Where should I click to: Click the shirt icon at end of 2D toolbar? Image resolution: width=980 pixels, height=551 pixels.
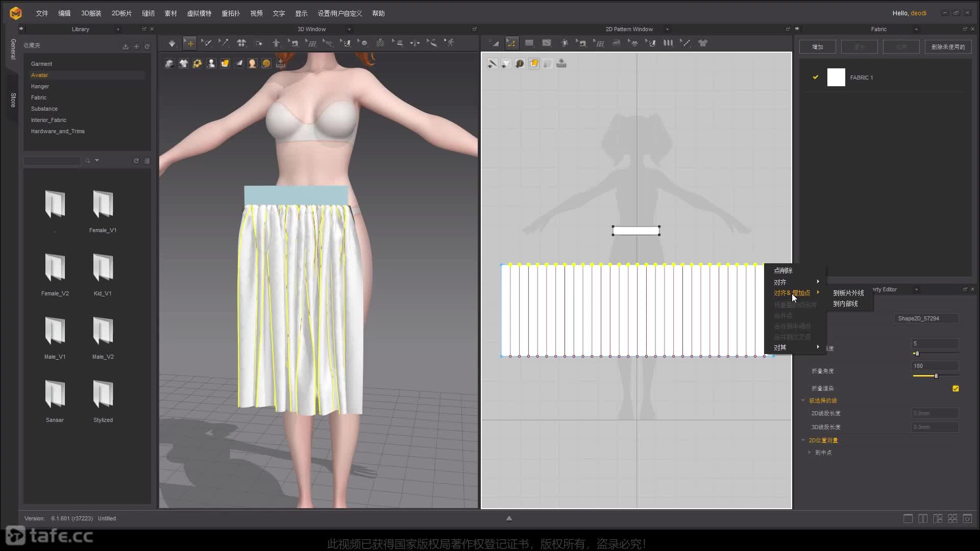pyautogui.click(x=703, y=43)
